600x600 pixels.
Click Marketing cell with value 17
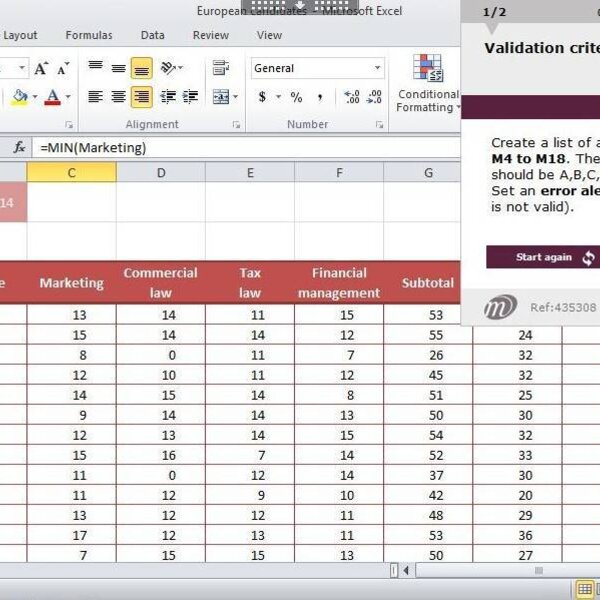pyautogui.click(x=72, y=535)
